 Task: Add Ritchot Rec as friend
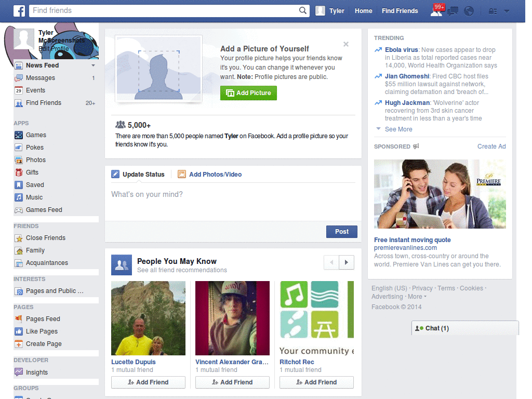click(316, 382)
